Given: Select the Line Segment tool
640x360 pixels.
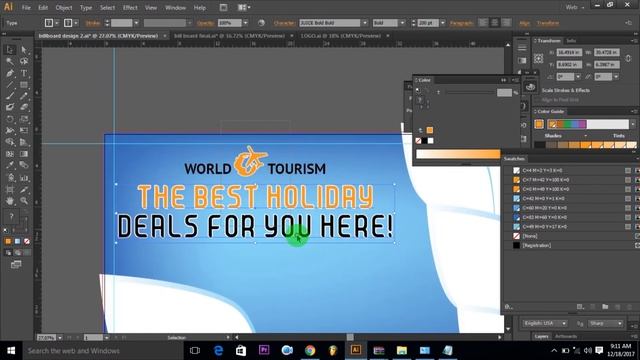Looking at the screenshot, I should pyautogui.click(x=10, y=85).
